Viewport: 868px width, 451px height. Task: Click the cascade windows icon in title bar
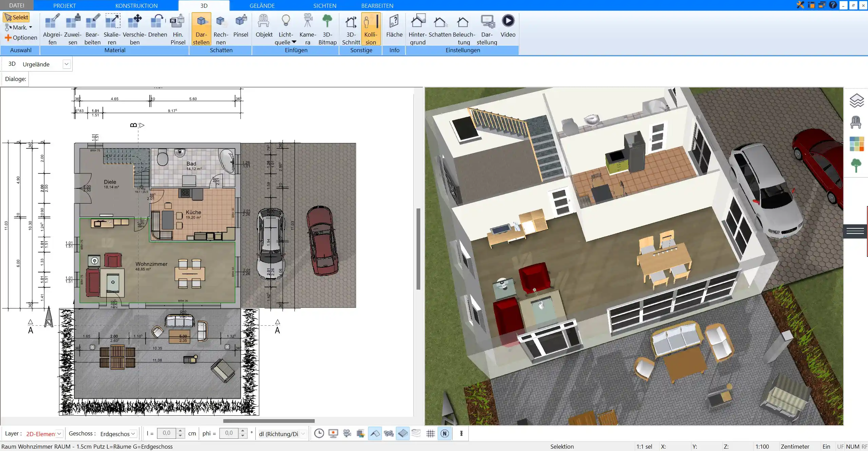click(822, 5)
